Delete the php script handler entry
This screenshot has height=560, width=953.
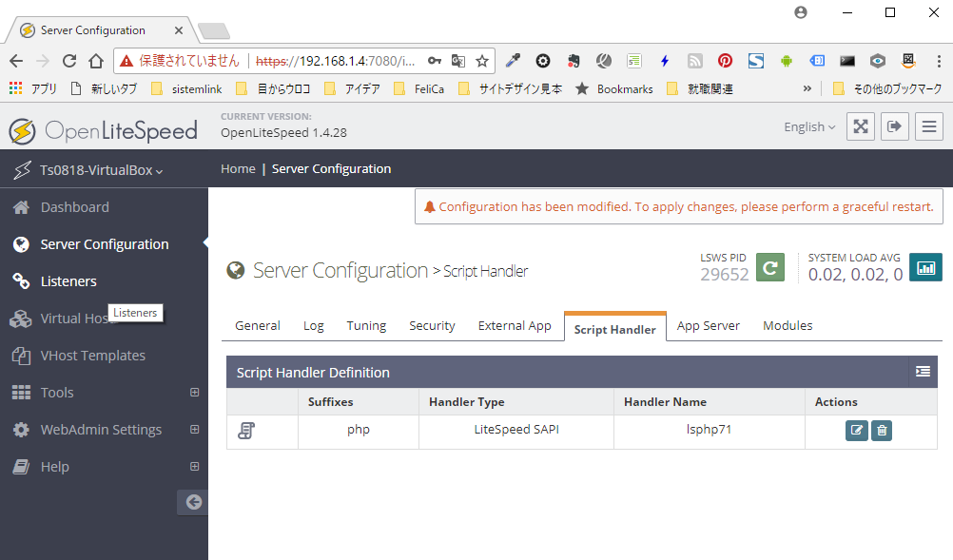(x=882, y=431)
